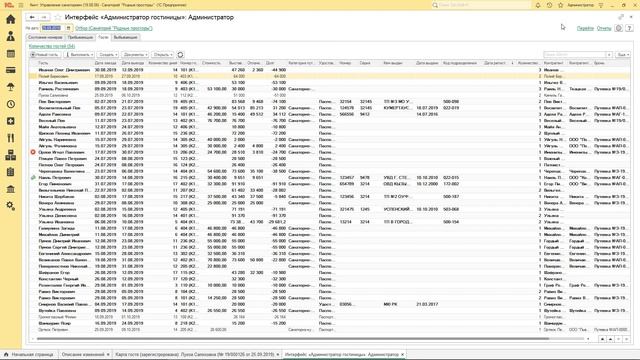Click the red marker in Орлов row

click(33, 152)
